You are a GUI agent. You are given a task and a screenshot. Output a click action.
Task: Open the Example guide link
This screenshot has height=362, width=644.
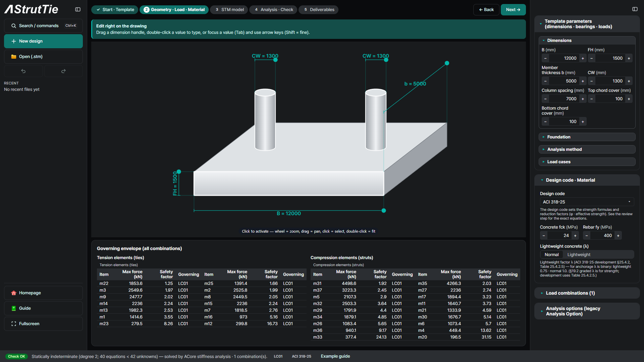click(335, 356)
